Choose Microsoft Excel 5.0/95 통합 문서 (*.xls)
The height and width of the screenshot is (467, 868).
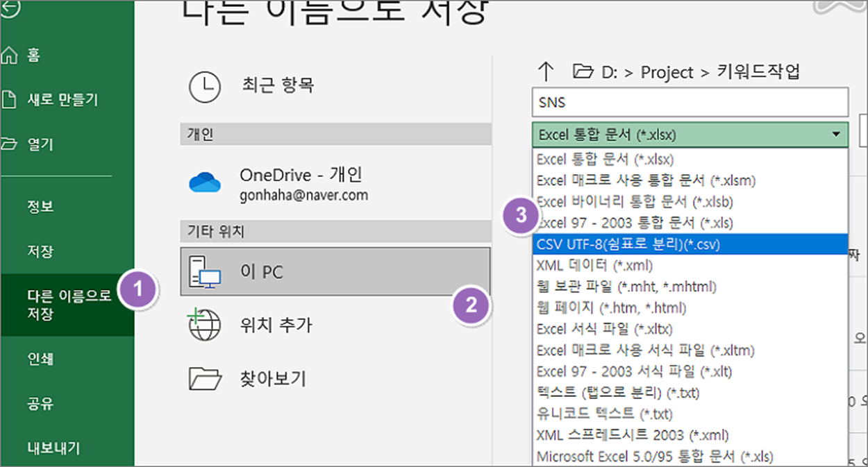pyautogui.click(x=690, y=456)
